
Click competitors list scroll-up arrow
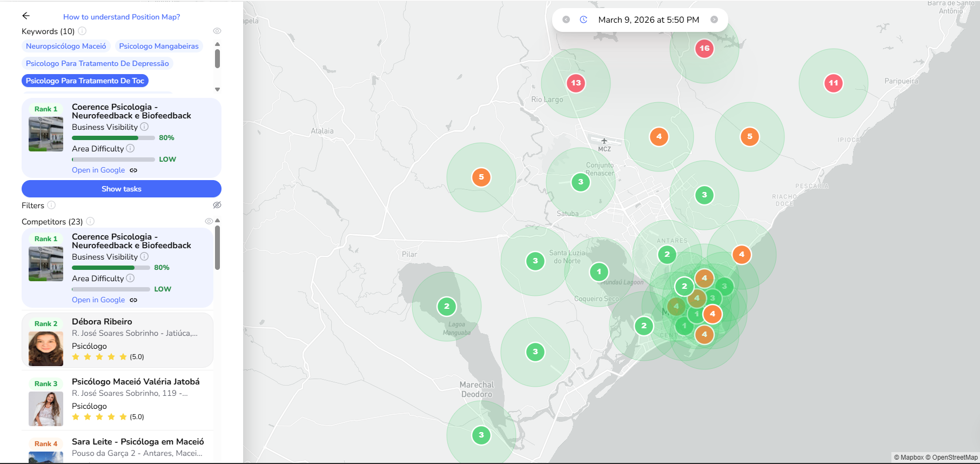coord(217,221)
